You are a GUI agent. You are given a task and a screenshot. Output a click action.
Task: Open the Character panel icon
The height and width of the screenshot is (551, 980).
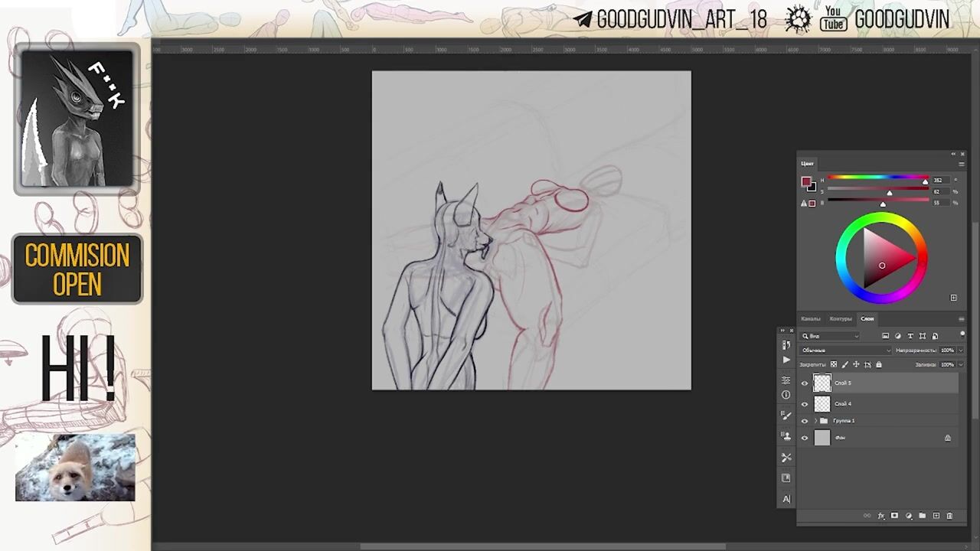pos(786,499)
